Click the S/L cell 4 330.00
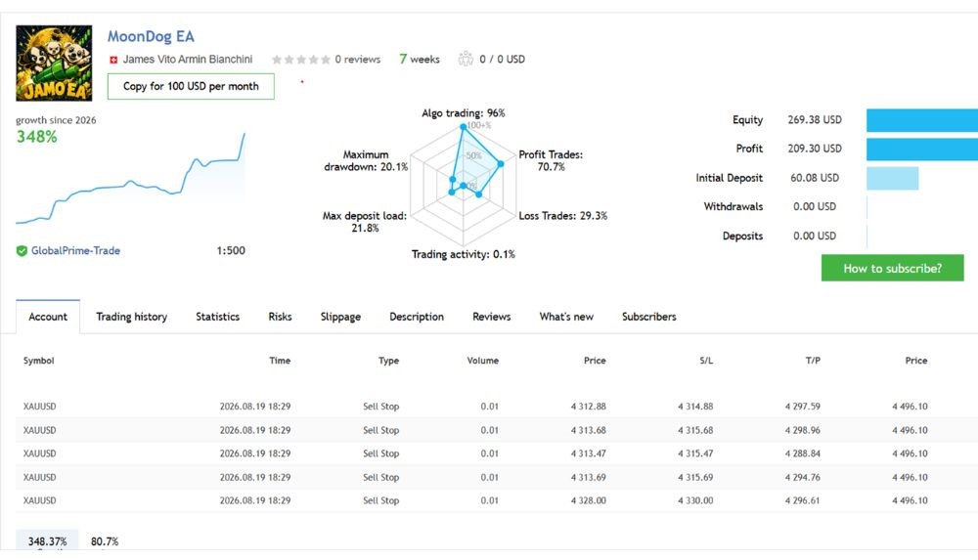This screenshot has height=560, width=978. tap(695, 500)
